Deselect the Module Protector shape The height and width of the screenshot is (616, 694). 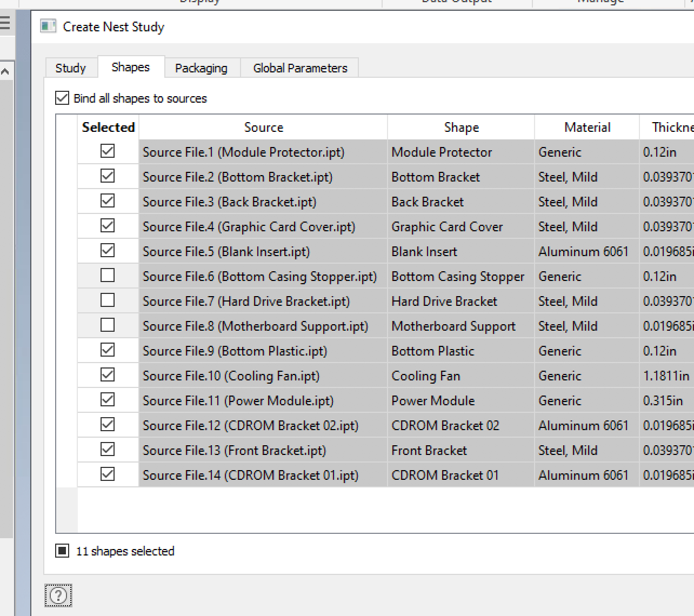[x=108, y=152]
